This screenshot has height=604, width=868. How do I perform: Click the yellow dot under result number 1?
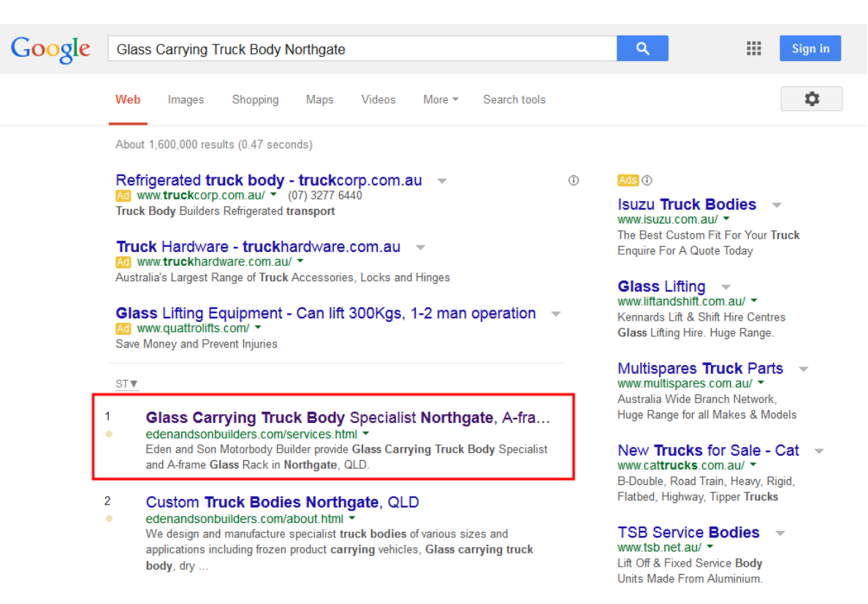(x=109, y=435)
